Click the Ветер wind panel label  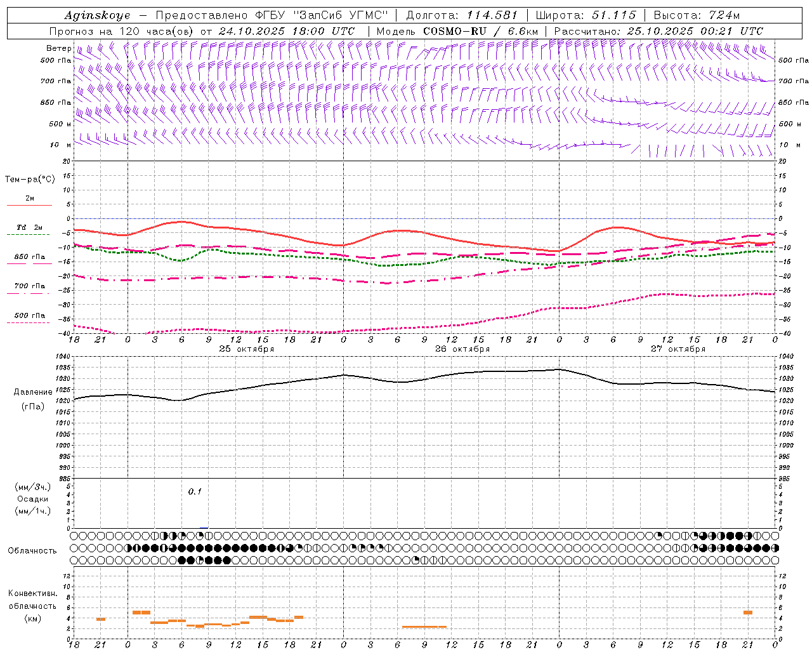(x=58, y=48)
